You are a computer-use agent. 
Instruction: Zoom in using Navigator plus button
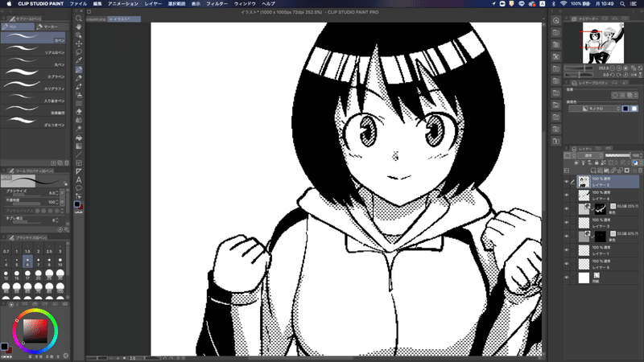pos(619,68)
